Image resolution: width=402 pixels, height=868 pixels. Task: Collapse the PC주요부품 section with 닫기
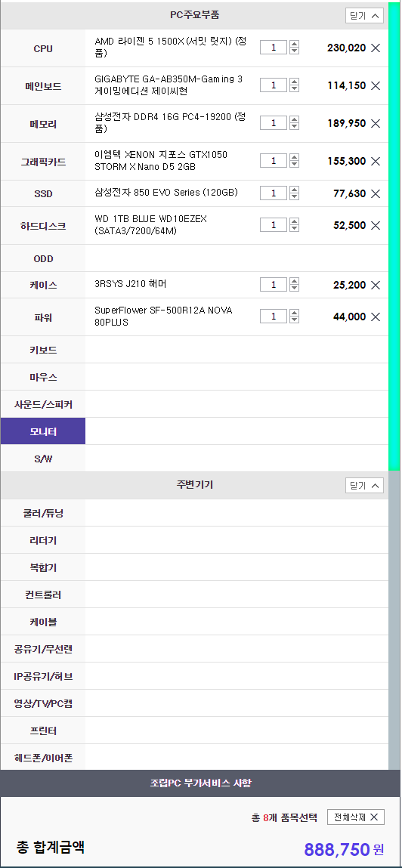[x=364, y=16]
